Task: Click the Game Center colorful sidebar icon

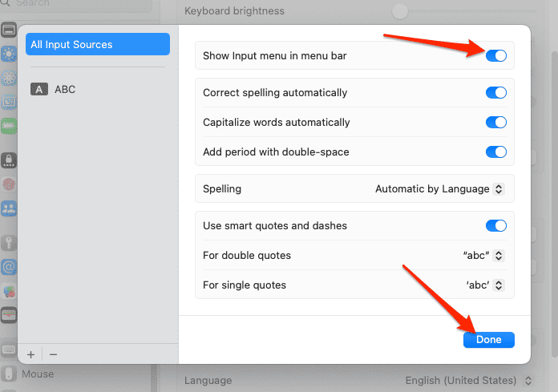Action: 10,290
